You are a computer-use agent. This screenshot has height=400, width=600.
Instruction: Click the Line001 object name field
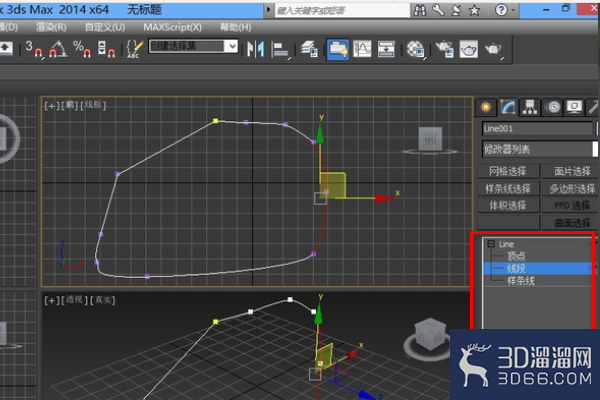tap(537, 129)
